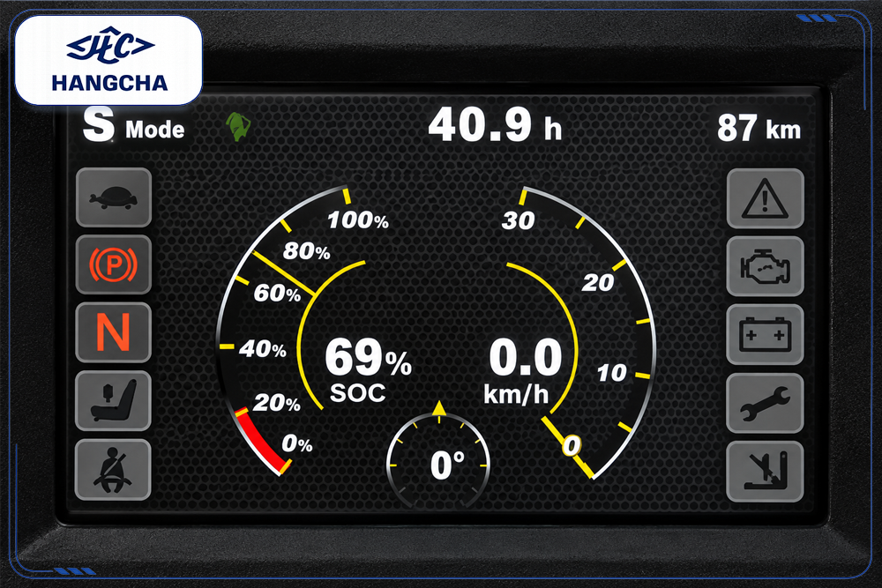Open the warning triangle alert
Image resolution: width=882 pixels, height=588 pixels.
pos(765,198)
